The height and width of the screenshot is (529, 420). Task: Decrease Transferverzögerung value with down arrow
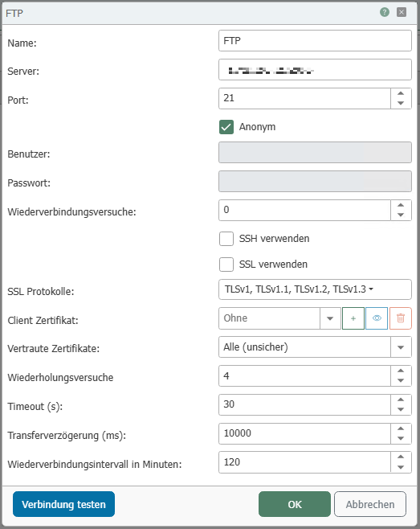pyautogui.click(x=401, y=438)
